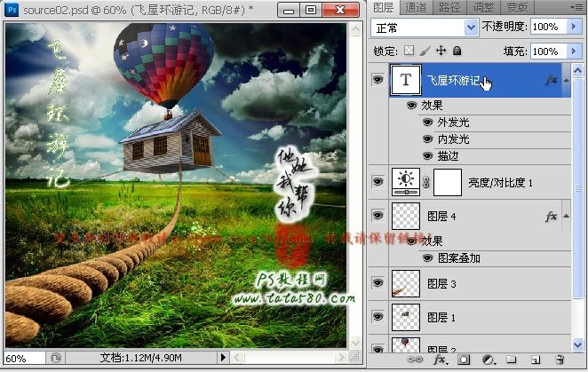Hide the 图层 4 layer
The width and height of the screenshot is (588, 372).
378,216
